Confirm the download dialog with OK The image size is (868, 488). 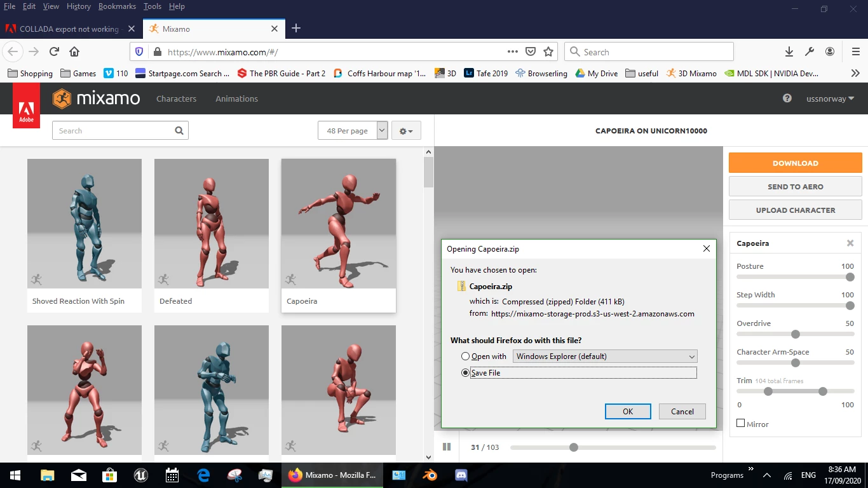click(628, 411)
